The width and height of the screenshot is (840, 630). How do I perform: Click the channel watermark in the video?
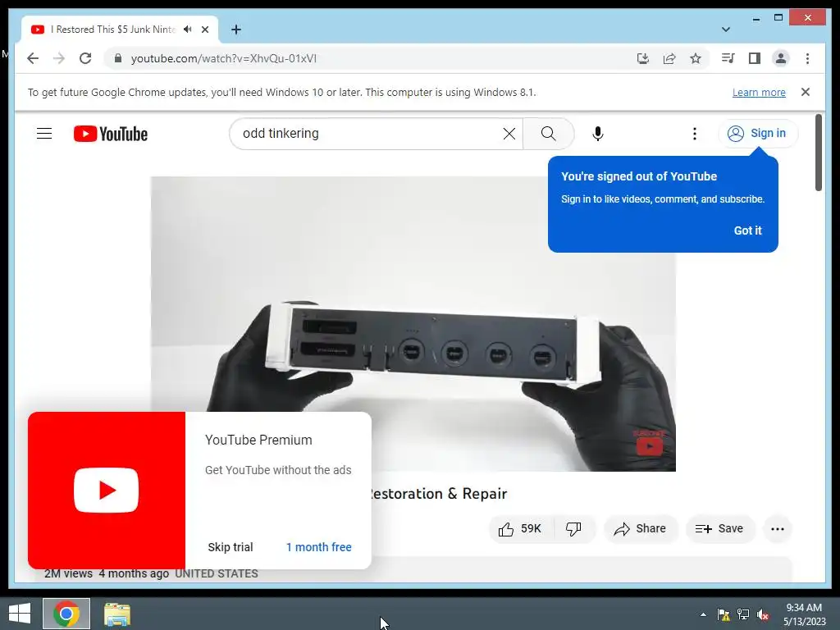tap(650, 442)
